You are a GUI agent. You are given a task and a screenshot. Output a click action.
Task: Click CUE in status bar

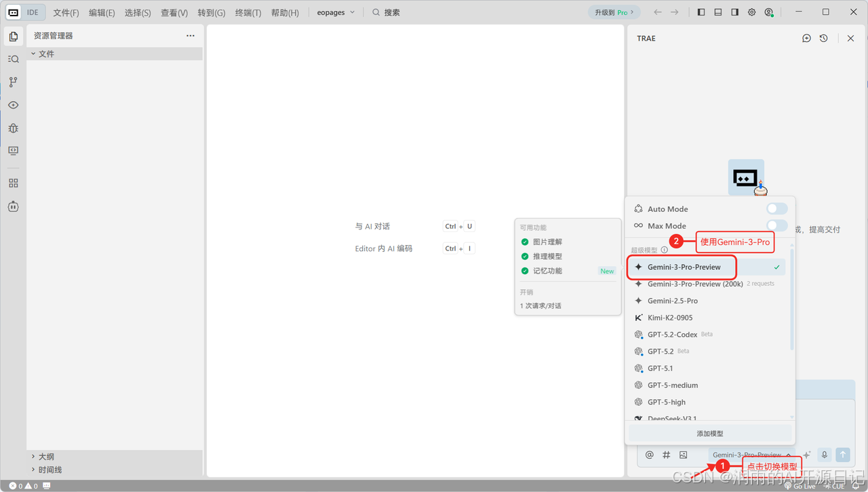(x=834, y=486)
